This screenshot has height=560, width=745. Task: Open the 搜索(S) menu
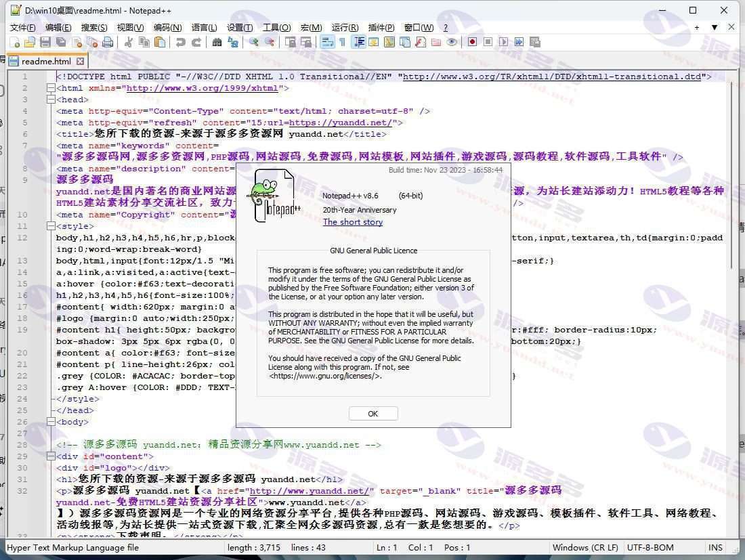pos(94,28)
